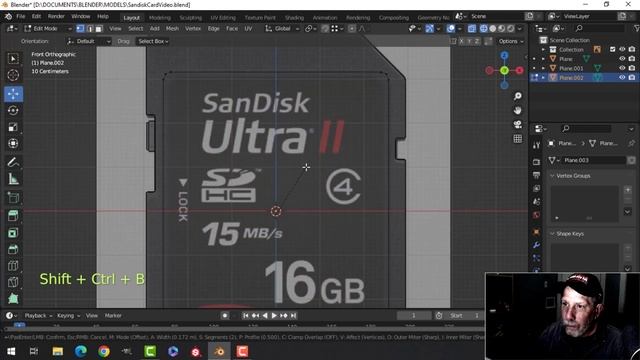
Task: Select the Cursor tool
Action: pyautogui.click(x=13, y=76)
